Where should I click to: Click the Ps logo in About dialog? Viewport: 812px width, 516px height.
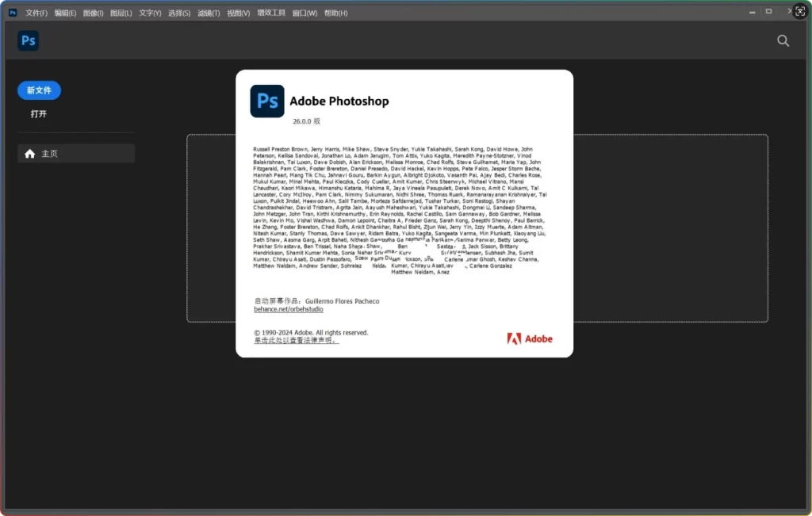click(267, 101)
